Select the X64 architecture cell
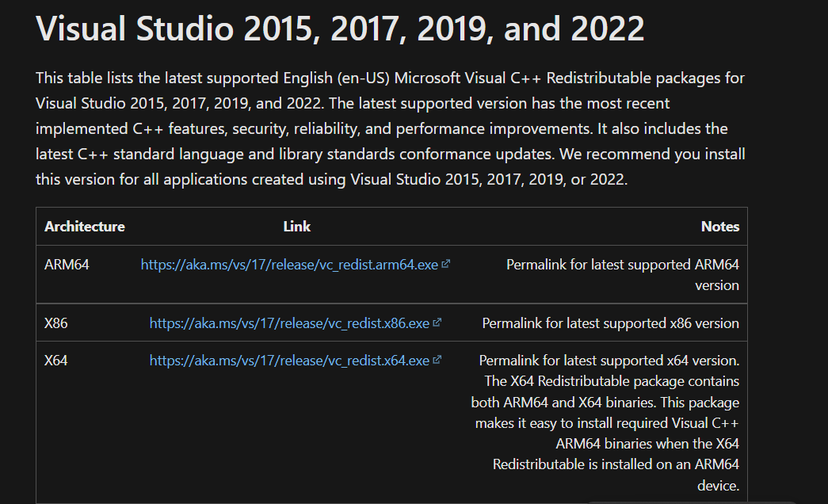The width and height of the screenshot is (828, 504). (x=56, y=361)
